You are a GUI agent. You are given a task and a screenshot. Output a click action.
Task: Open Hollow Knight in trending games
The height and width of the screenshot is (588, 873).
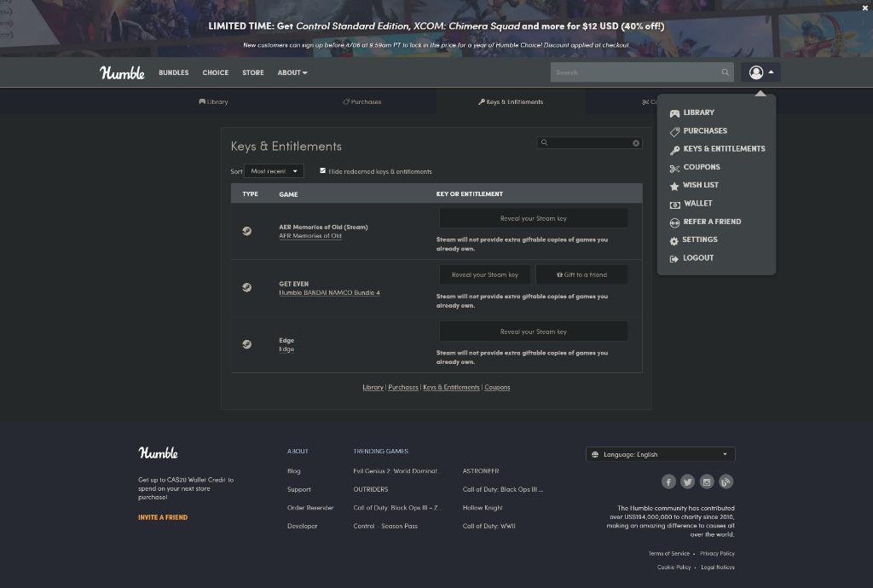click(x=483, y=508)
